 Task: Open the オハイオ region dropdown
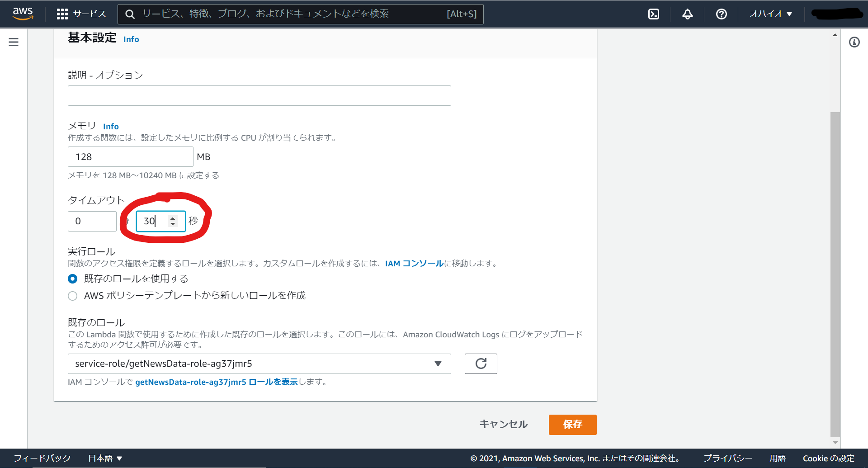coord(771,14)
